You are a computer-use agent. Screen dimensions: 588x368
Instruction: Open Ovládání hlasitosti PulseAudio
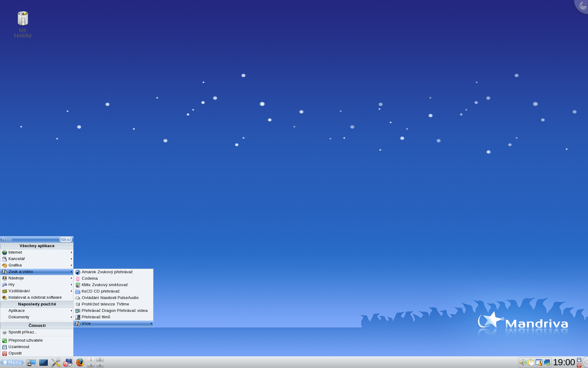(113, 298)
